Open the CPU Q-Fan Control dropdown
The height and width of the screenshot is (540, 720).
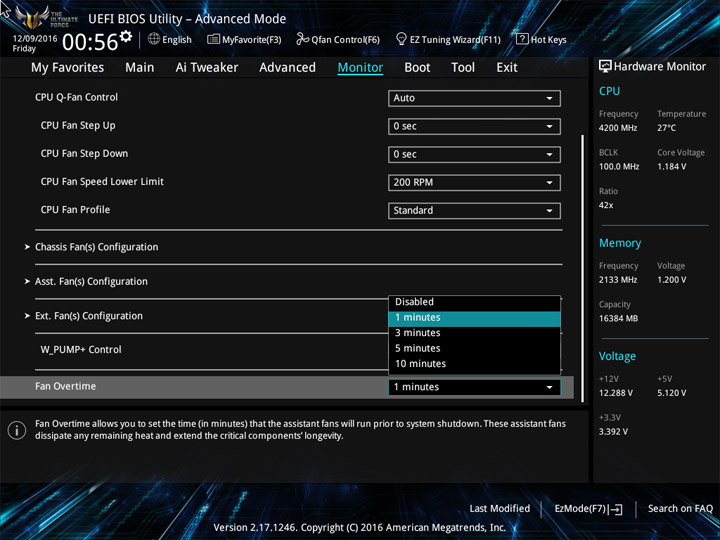474,98
